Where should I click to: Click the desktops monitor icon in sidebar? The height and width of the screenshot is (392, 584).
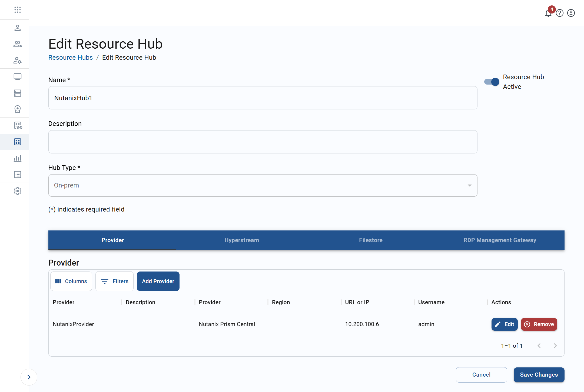tap(18, 77)
